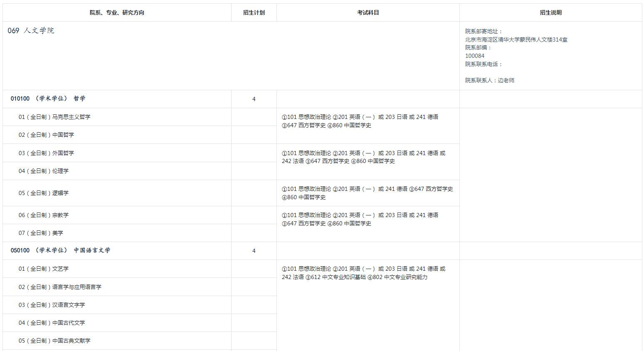Click the 招生说明 column header
Image resolution: width=644 pixels, height=351 pixels.
click(x=550, y=12)
